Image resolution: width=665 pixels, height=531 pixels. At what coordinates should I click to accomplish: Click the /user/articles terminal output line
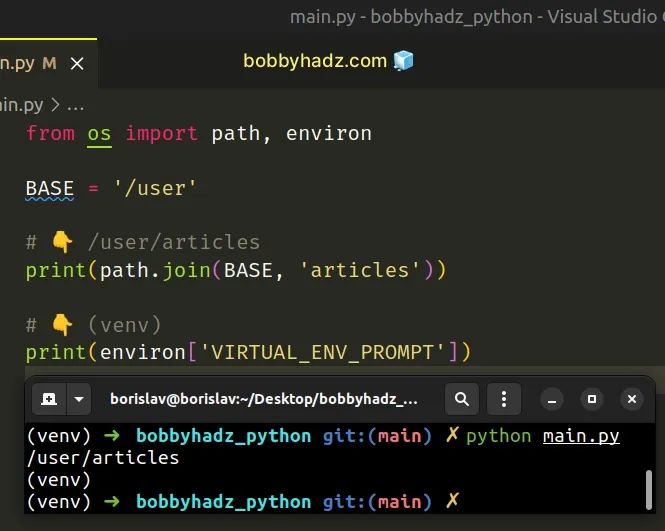pos(103,458)
